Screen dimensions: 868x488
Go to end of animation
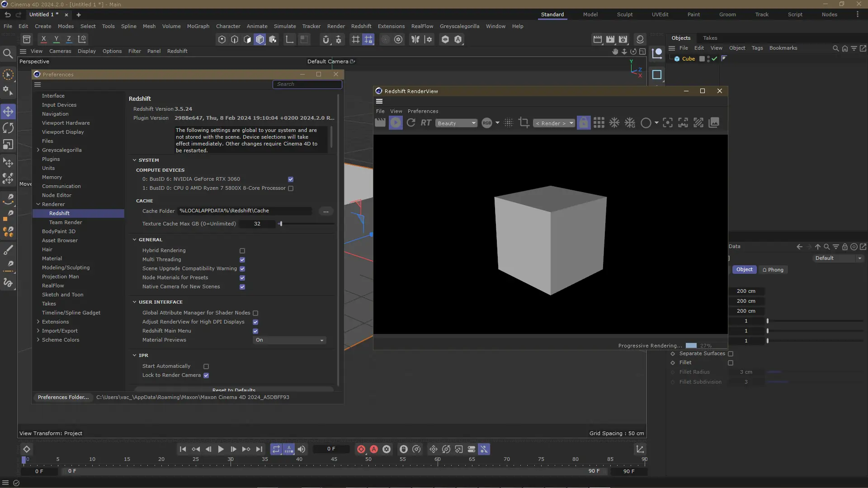(259, 449)
